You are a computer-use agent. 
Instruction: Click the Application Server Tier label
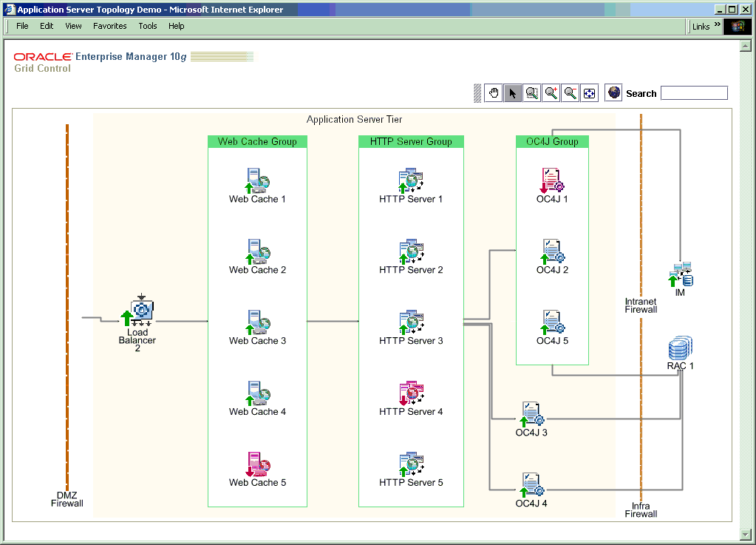point(355,119)
